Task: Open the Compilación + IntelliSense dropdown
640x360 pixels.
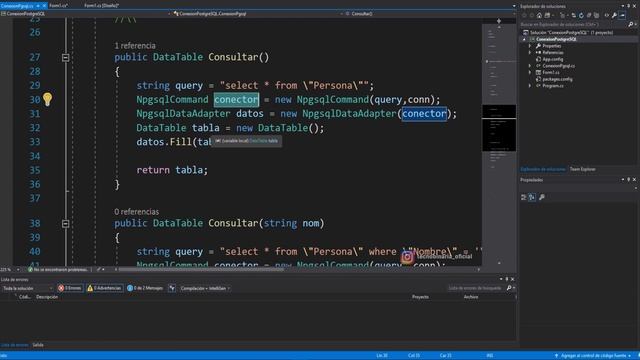Action: pos(205,288)
